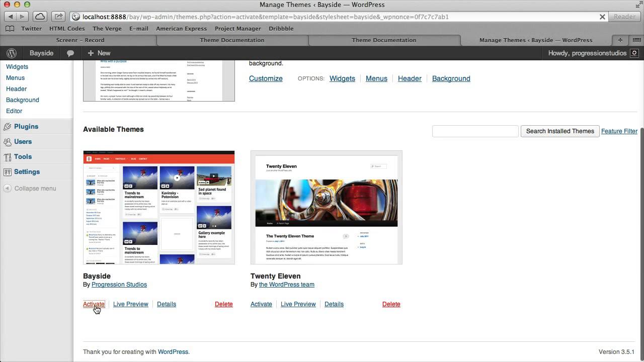
Task: Open the Howdy, progressionstudios account menu
Action: [x=593, y=53]
